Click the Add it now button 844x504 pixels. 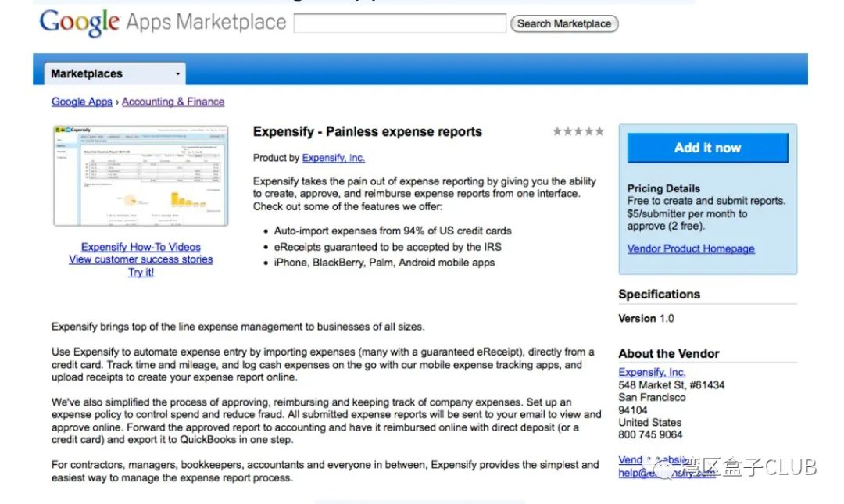click(x=707, y=148)
